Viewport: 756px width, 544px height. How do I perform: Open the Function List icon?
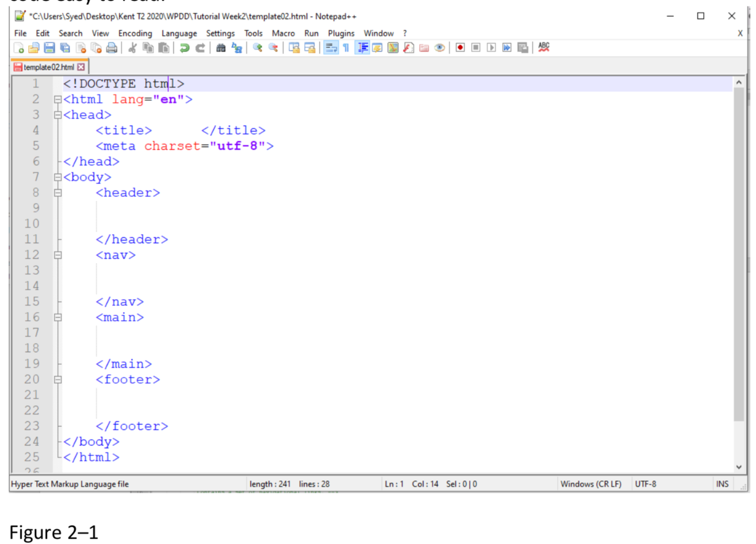click(x=409, y=48)
